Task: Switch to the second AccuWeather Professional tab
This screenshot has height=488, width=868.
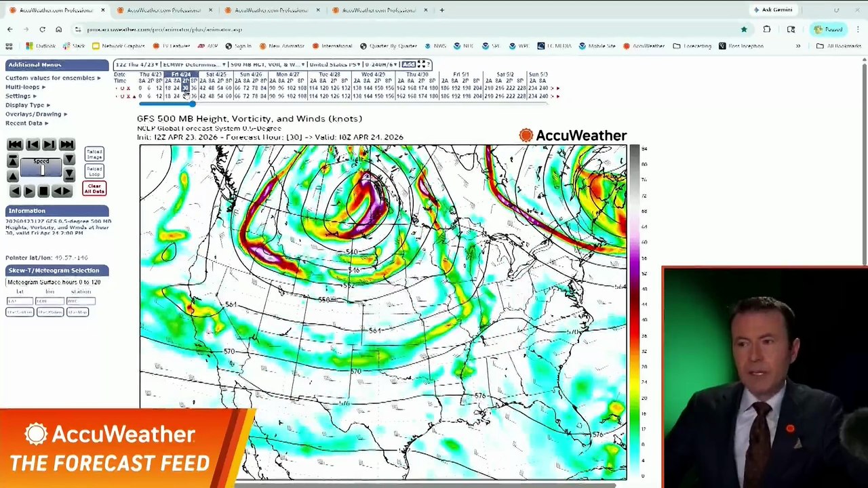Action: coord(163,10)
